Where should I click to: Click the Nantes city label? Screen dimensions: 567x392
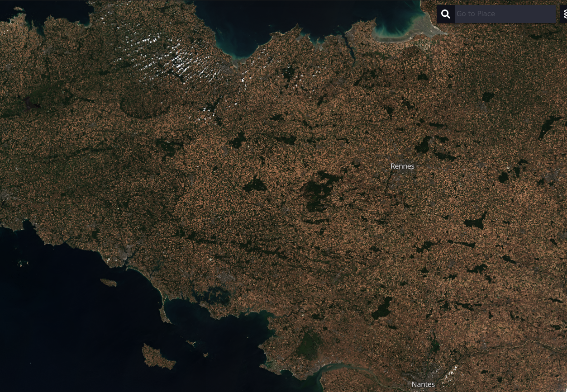point(423,384)
